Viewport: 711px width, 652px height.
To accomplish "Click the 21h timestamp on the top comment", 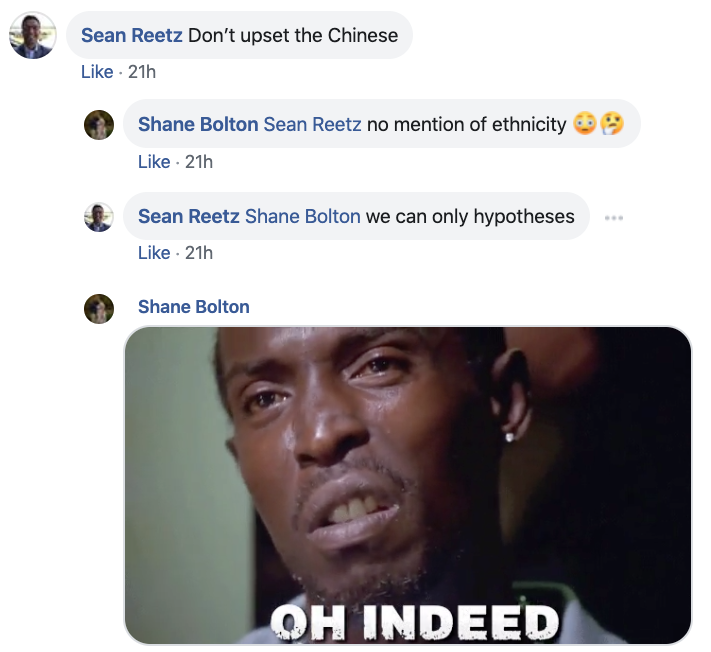I will coord(142,72).
